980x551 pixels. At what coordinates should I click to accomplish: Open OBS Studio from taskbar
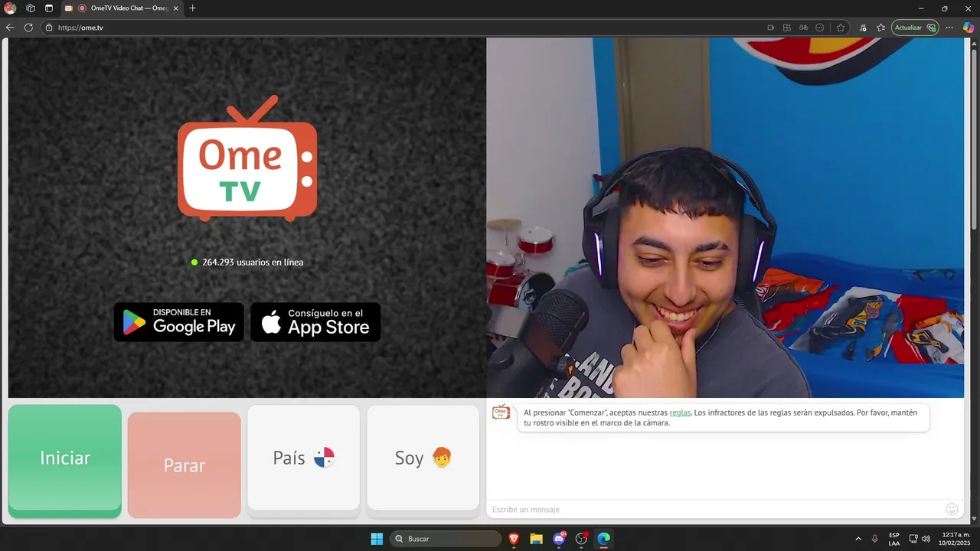click(x=581, y=539)
